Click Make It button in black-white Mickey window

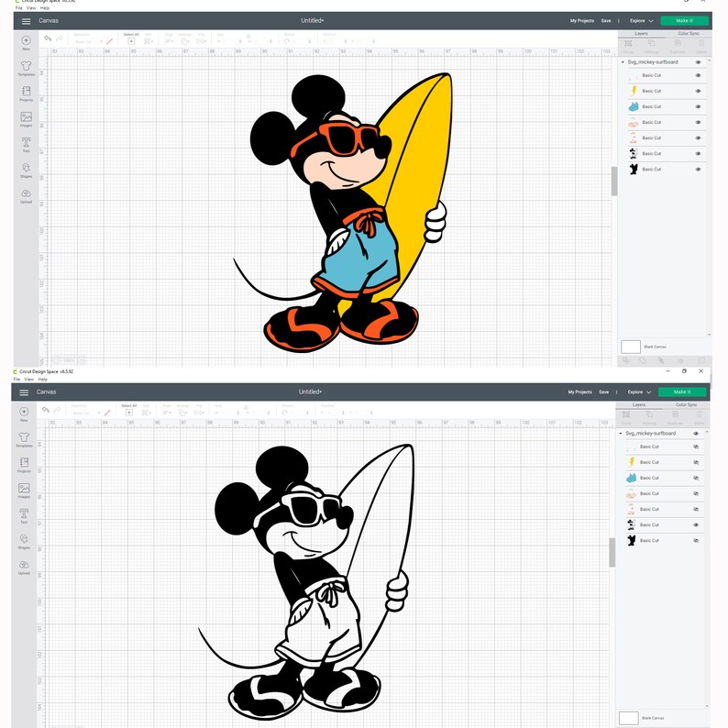(682, 392)
